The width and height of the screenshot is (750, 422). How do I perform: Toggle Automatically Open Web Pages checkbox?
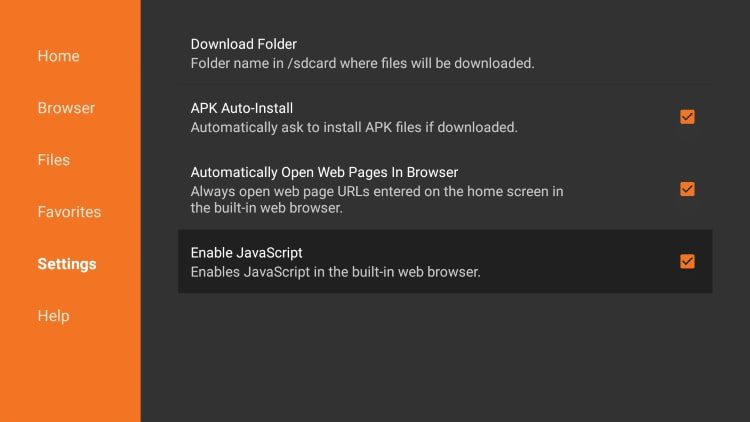tap(687, 189)
